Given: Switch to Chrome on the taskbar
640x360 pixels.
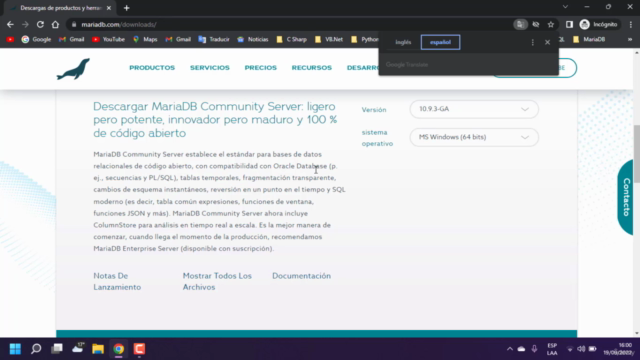Looking at the screenshot, I should [119, 349].
